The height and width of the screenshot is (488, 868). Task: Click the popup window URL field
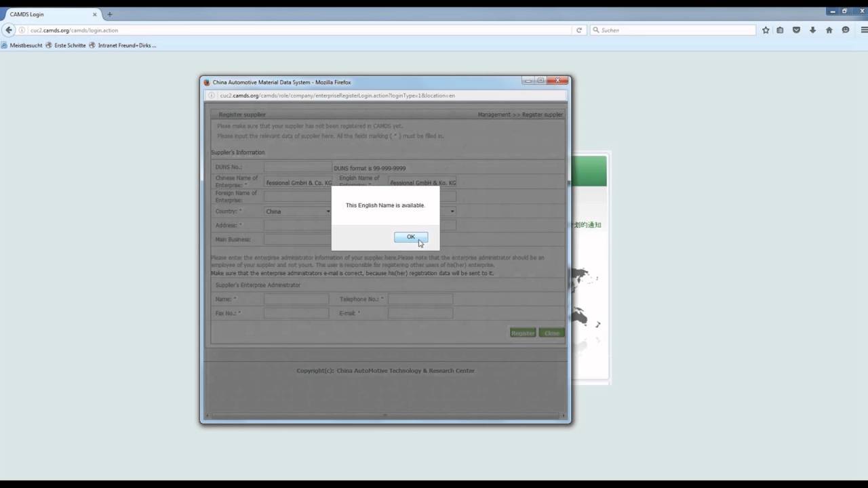385,96
